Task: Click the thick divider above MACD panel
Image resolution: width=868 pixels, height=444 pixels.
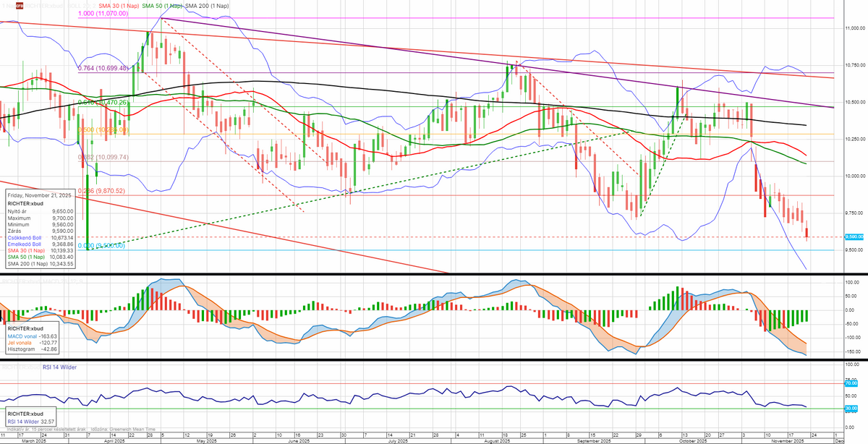Action: click(x=434, y=275)
